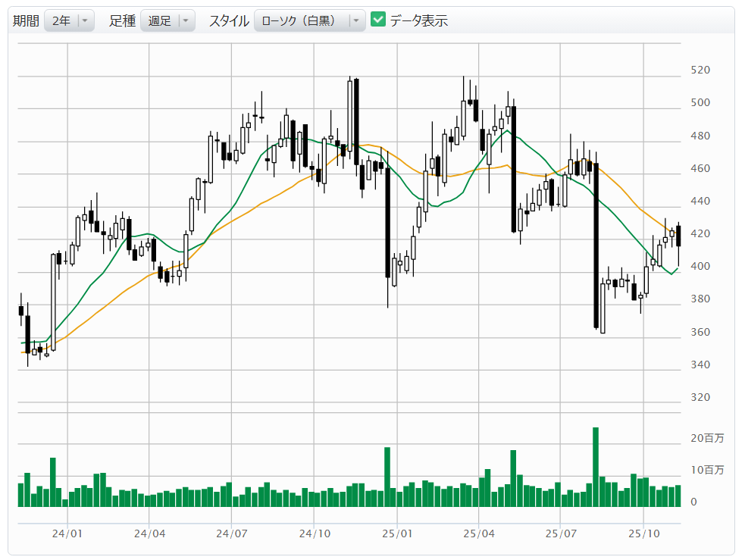
Task: Click the arrow beside 2年
Action: (85, 21)
